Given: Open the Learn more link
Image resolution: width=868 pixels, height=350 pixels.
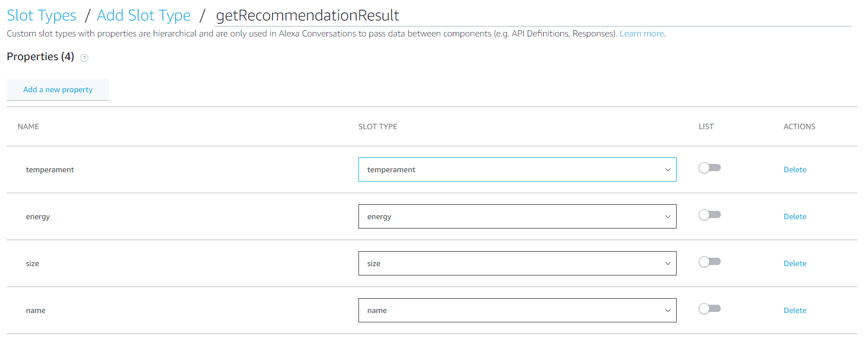Looking at the screenshot, I should pos(641,34).
